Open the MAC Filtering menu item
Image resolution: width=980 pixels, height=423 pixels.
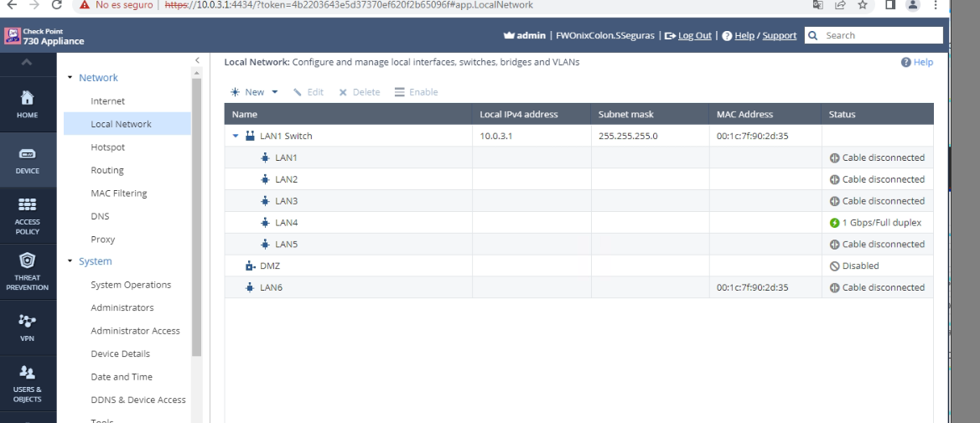tap(118, 193)
